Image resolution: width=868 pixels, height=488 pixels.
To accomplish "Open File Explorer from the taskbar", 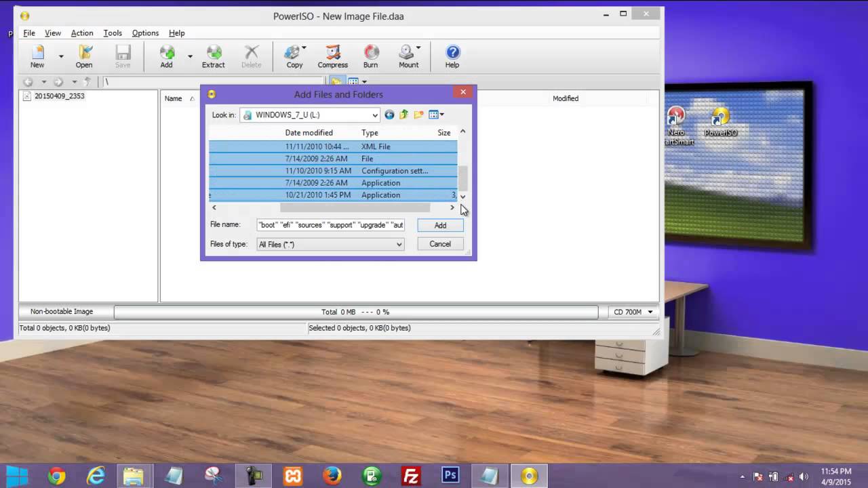I will pyautogui.click(x=134, y=476).
